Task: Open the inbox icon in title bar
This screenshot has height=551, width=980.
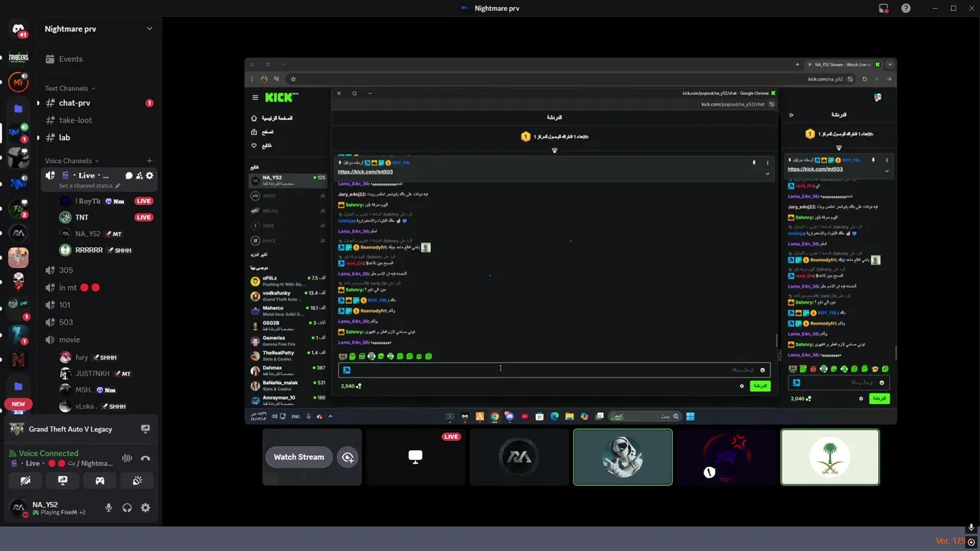Action: tap(884, 8)
